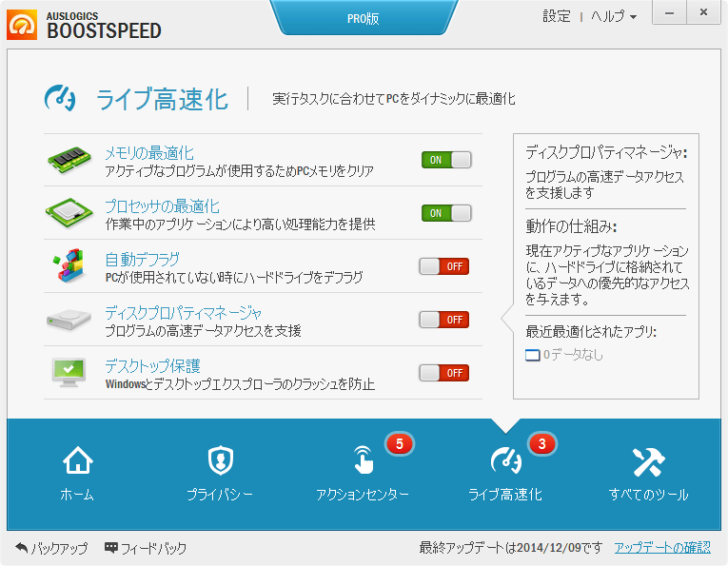Enable the デスクトップ保護 switch
Image resolution: width=728 pixels, height=566 pixels.
(444, 373)
